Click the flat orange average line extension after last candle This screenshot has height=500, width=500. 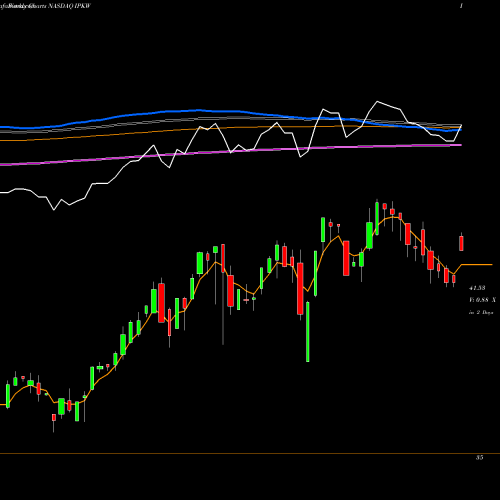point(477,264)
